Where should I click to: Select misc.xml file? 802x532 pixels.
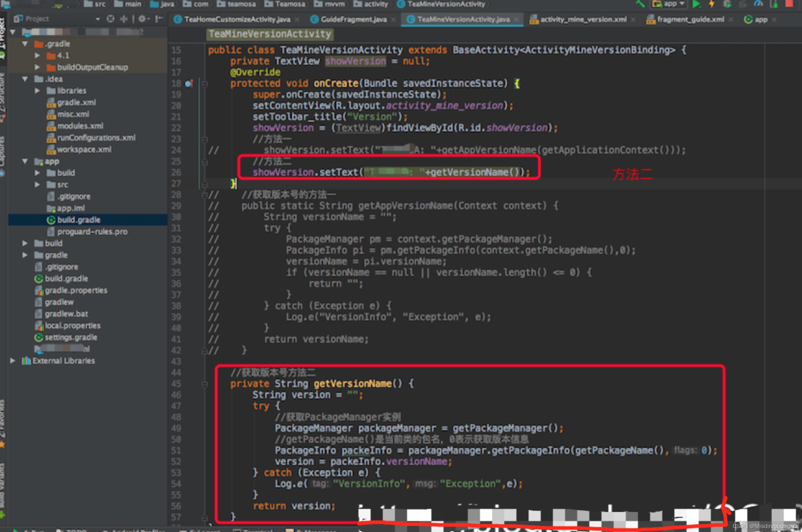coord(73,114)
